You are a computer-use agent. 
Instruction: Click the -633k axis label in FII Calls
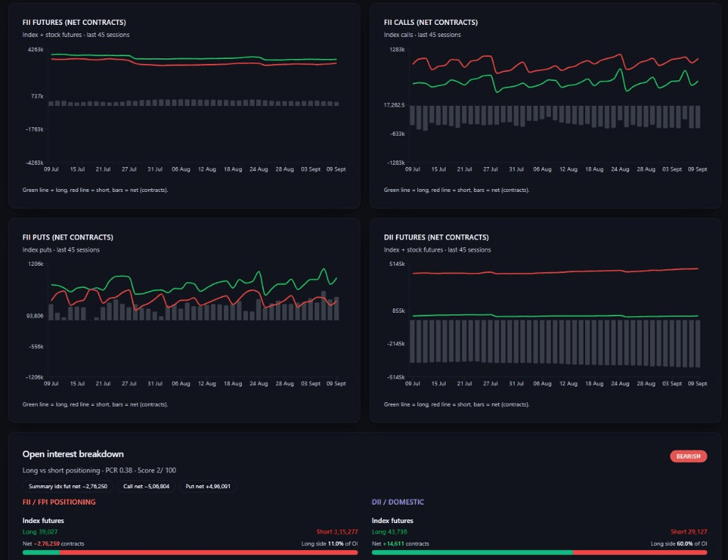[397, 134]
